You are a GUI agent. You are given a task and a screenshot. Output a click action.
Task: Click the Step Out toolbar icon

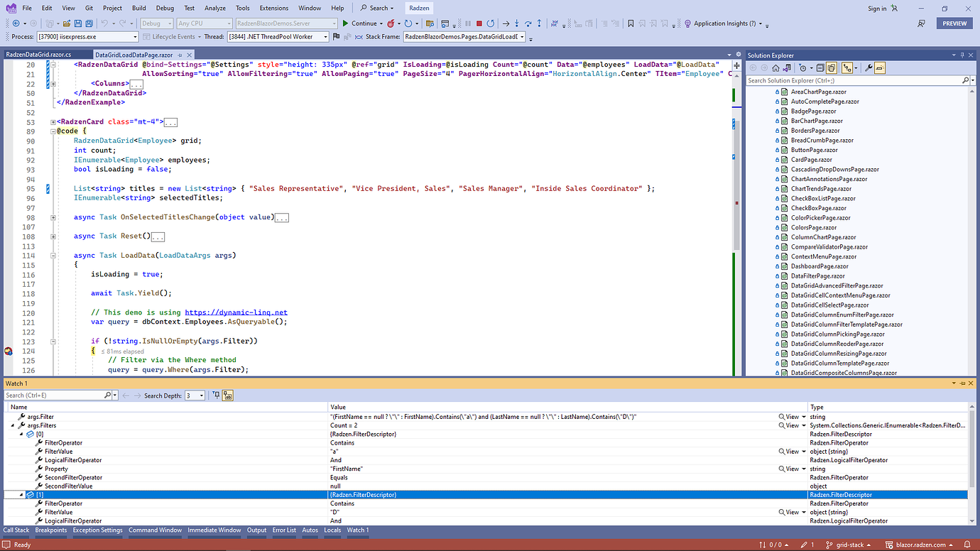(x=540, y=22)
